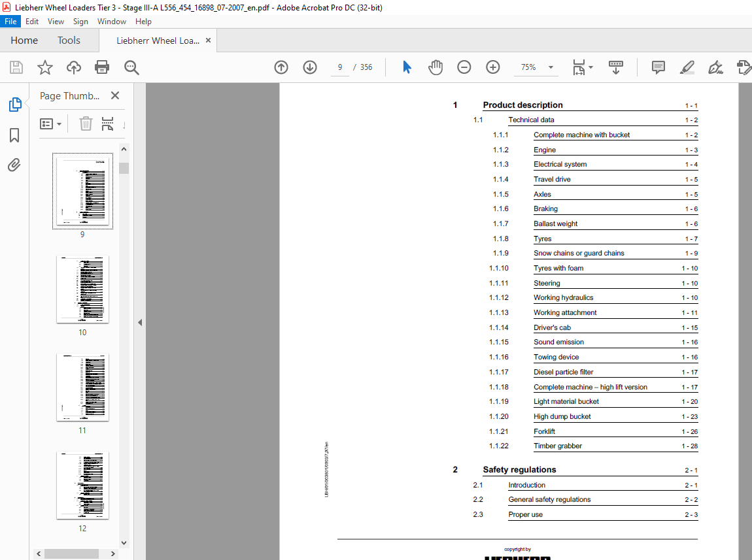
Task: Select the Highlight text pen
Action: (x=687, y=67)
